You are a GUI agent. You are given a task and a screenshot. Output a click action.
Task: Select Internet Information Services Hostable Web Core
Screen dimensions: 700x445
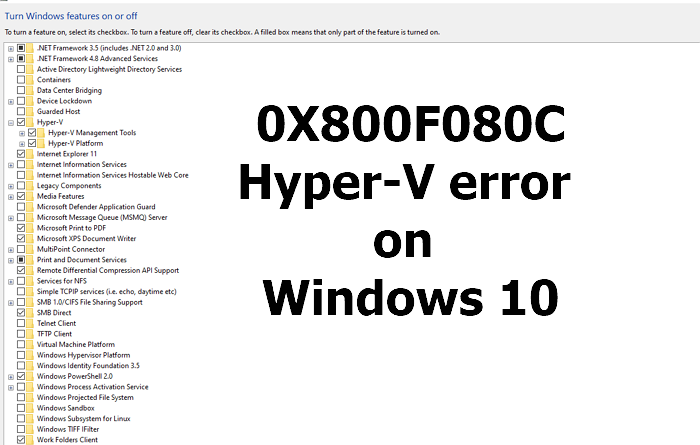(x=112, y=175)
